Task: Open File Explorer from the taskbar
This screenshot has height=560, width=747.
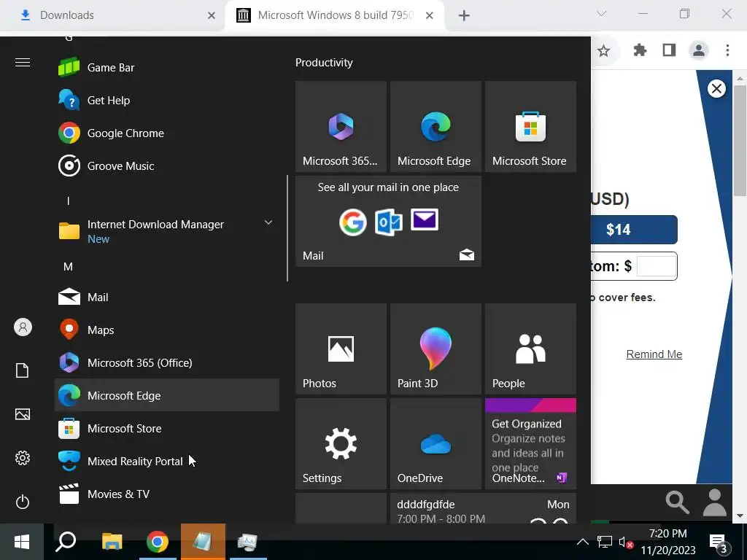Action: [x=112, y=542]
